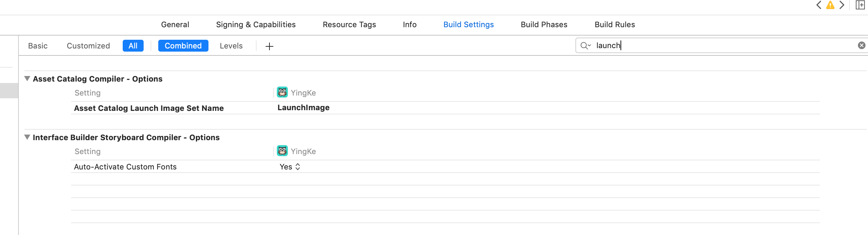Click the yellow warning triangle icon

tap(830, 5)
